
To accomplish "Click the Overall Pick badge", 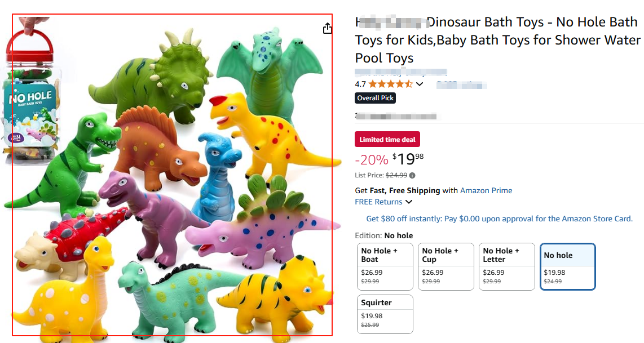I will pyautogui.click(x=376, y=98).
